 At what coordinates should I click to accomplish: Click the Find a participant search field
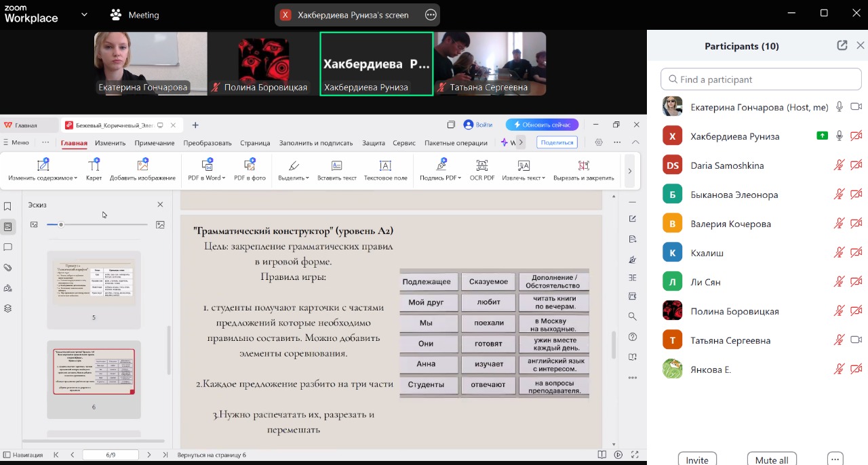(761, 79)
